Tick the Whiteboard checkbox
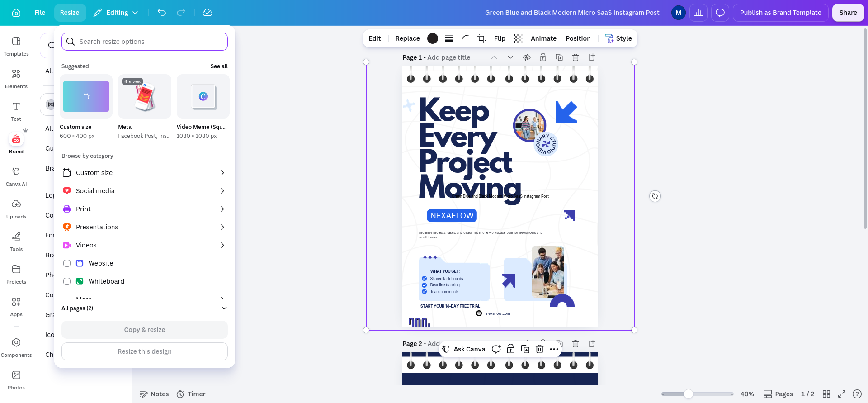Screen dimensions: 868x403 click(x=67, y=281)
